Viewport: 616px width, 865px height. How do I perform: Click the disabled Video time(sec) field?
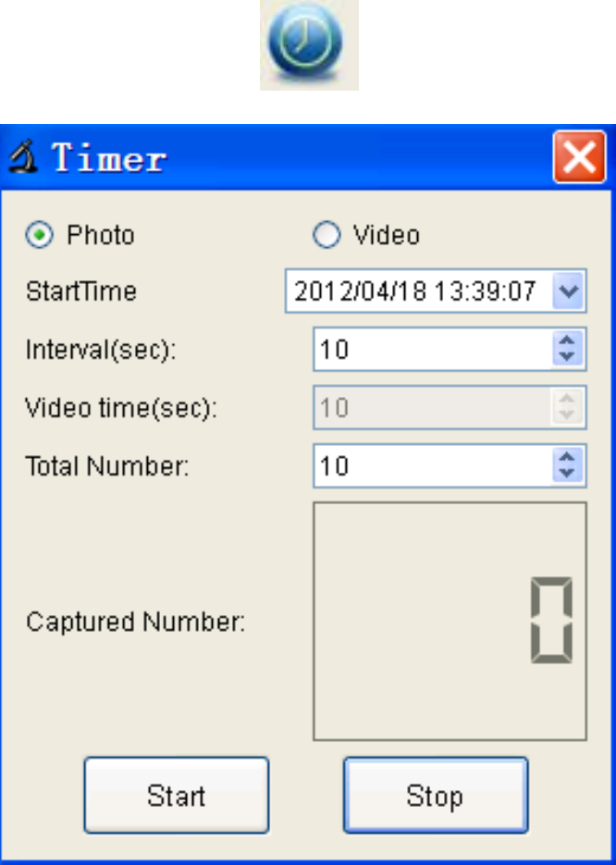click(432, 407)
